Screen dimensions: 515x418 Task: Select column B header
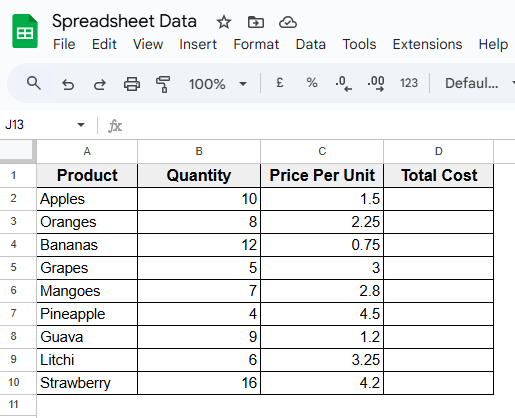tap(199, 151)
